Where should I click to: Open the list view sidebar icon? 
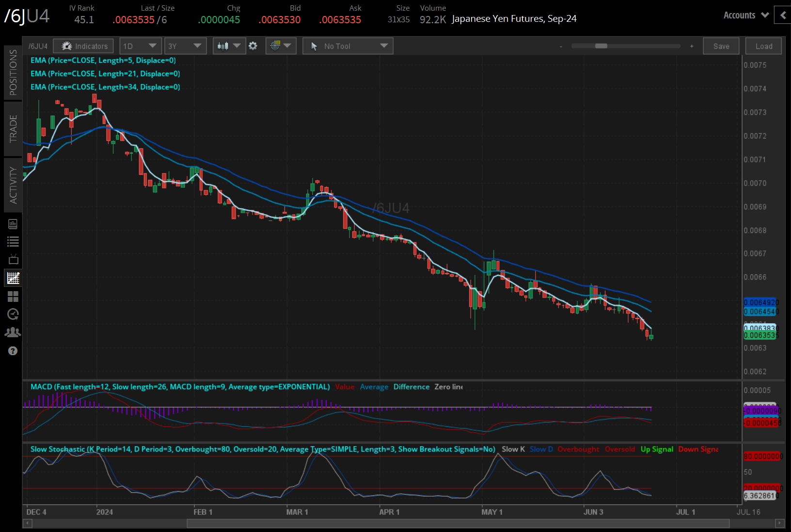pos(13,241)
